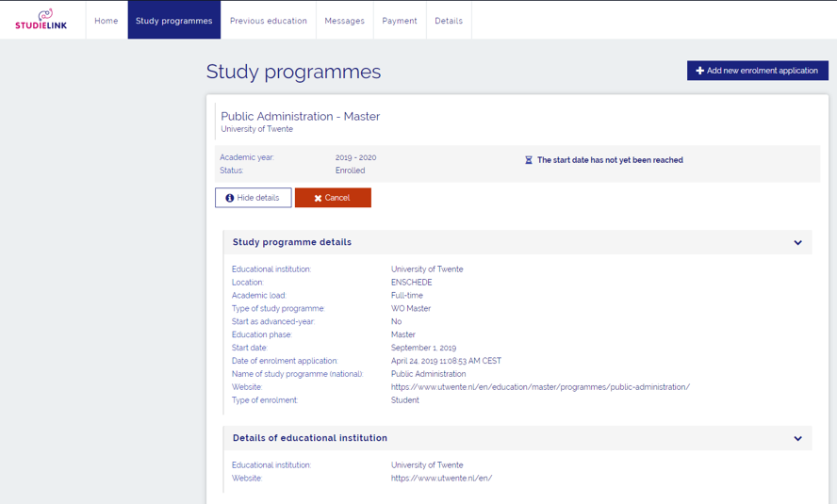Click the info icon on Hide details
Image resolution: width=837 pixels, height=504 pixels.
pos(230,198)
